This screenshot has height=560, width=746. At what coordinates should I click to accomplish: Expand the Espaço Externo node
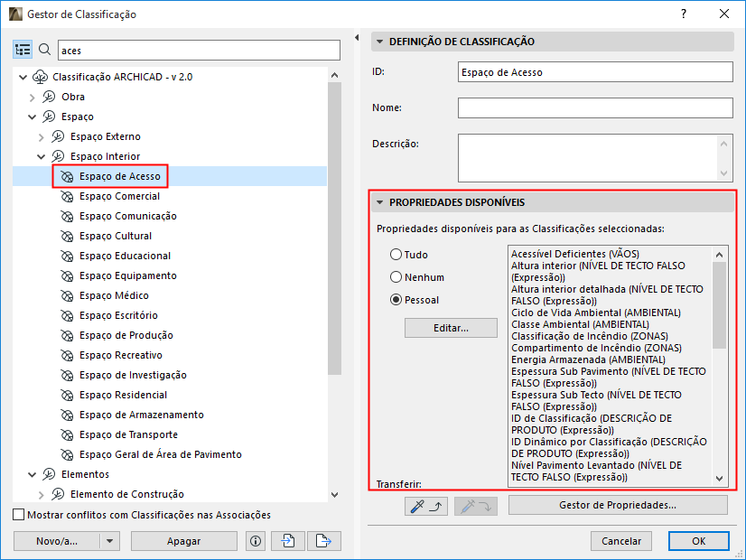point(41,137)
